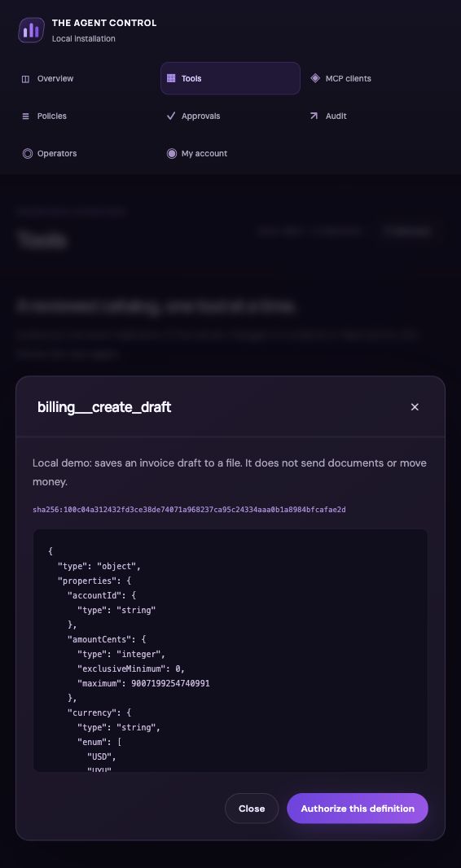Click the sha256 hash text
The height and width of the screenshot is (868, 461).
(189, 509)
